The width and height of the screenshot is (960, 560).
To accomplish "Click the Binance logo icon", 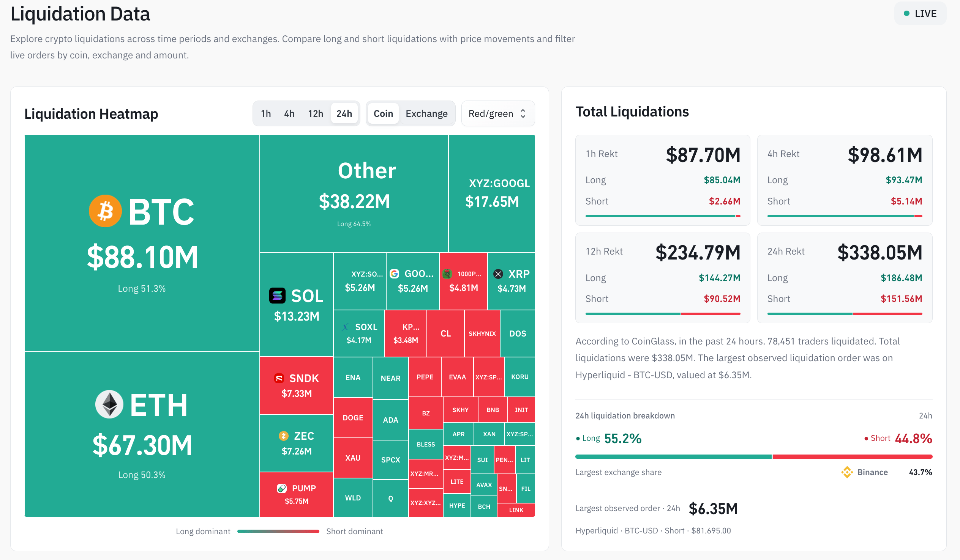I will click(x=847, y=472).
